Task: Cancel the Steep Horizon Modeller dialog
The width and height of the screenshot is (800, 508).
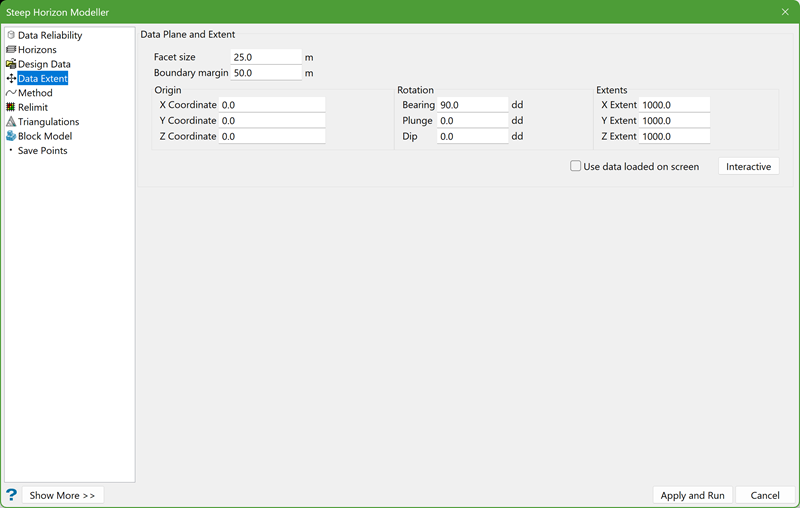Action: pos(765,495)
